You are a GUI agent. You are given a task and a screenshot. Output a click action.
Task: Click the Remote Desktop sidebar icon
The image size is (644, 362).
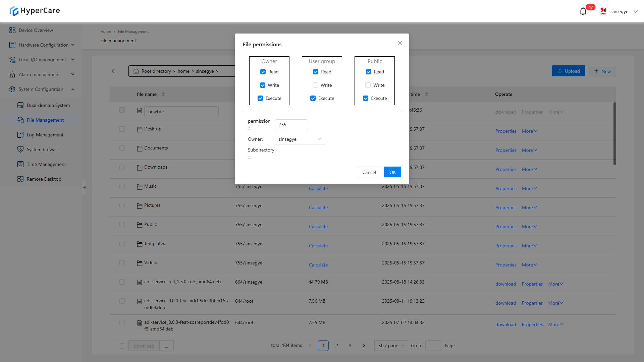pos(20,179)
